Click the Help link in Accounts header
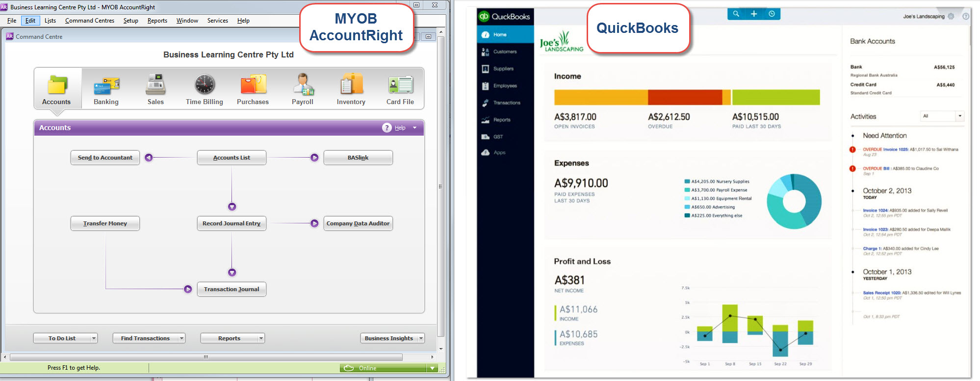Image resolution: width=980 pixels, height=381 pixels. 400,128
